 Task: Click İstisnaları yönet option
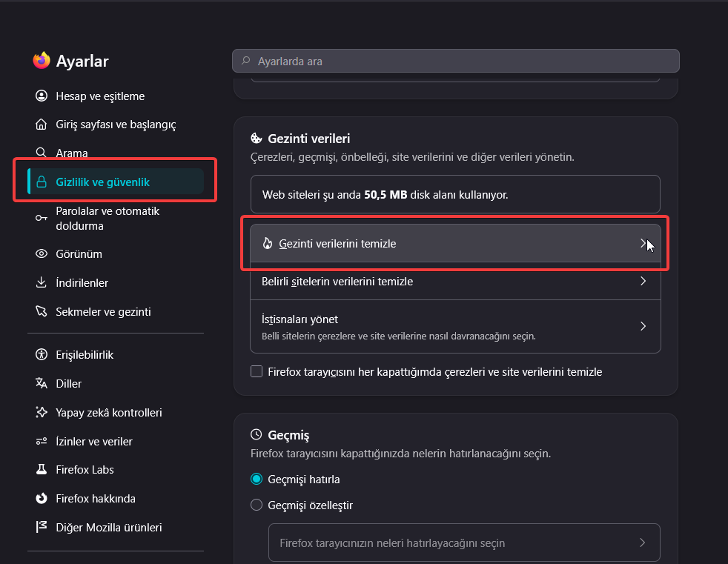[x=455, y=326]
